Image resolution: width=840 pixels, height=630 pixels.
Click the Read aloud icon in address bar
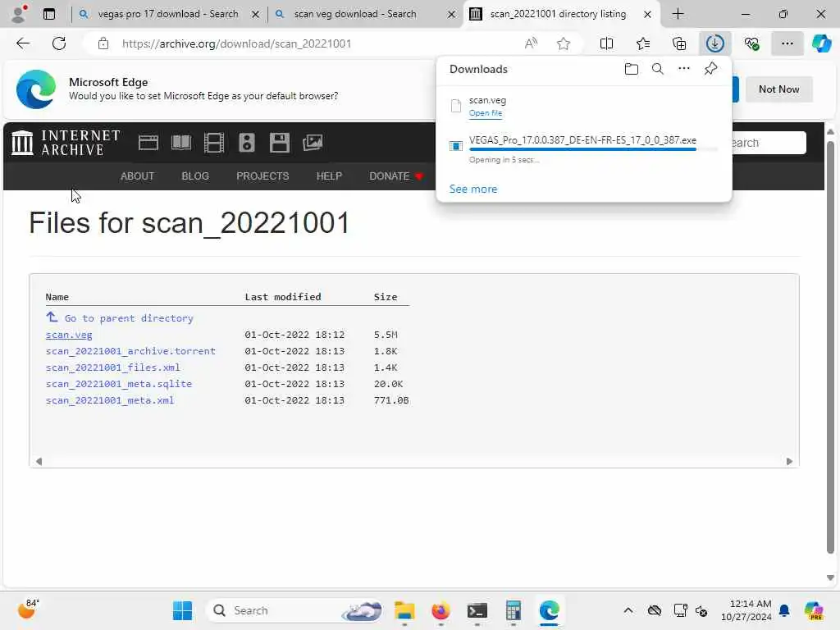531,43
